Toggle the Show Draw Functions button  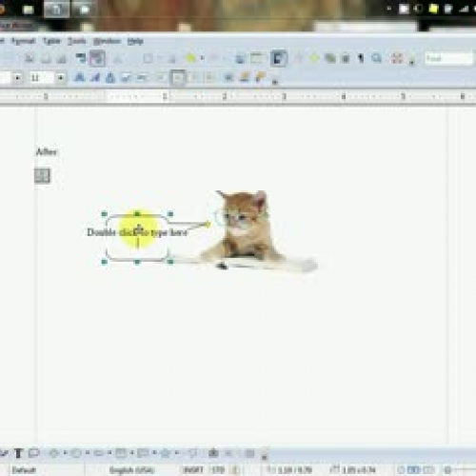pyautogui.click(x=278, y=58)
